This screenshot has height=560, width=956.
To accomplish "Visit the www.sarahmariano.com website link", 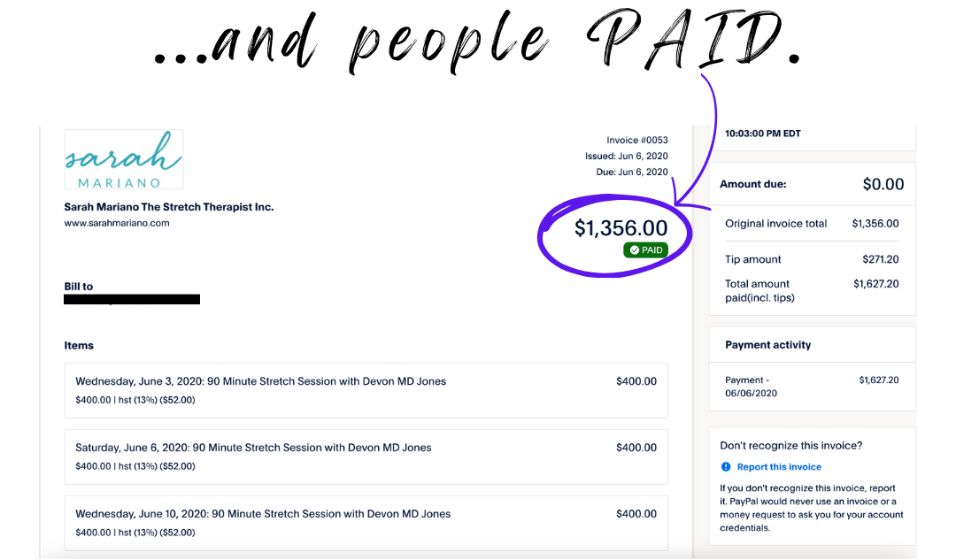I will coord(117,223).
